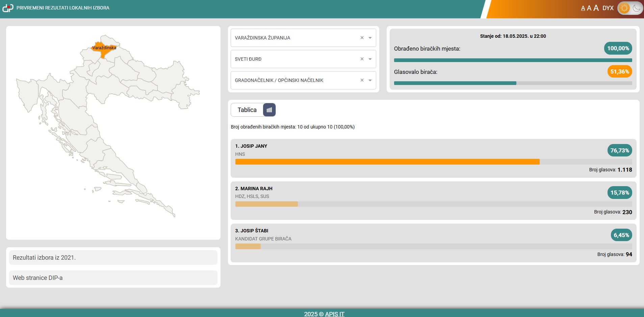
Task: Select the largest font size A
Action: tap(596, 8)
